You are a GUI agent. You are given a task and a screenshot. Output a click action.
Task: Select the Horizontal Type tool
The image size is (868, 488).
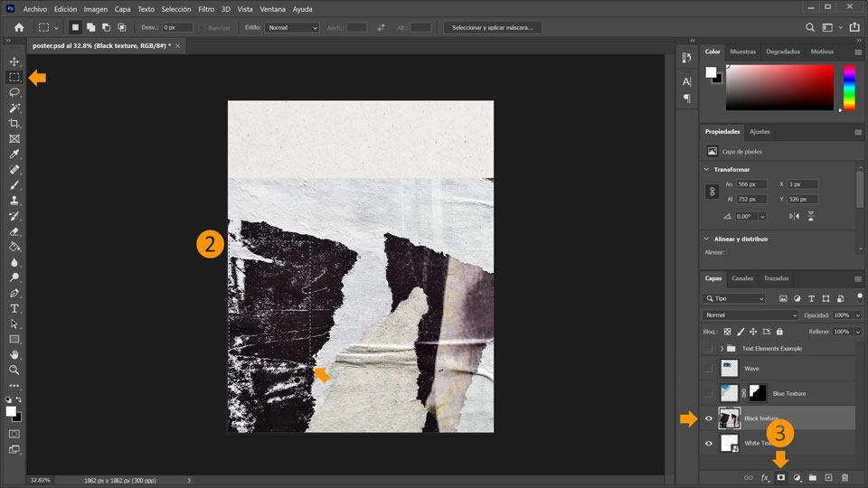[x=14, y=309]
